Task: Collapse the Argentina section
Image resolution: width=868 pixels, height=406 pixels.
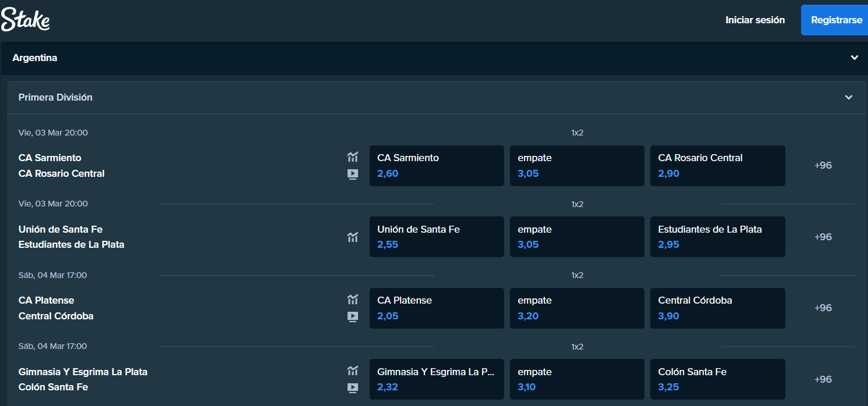Action: (x=854, y=58)
